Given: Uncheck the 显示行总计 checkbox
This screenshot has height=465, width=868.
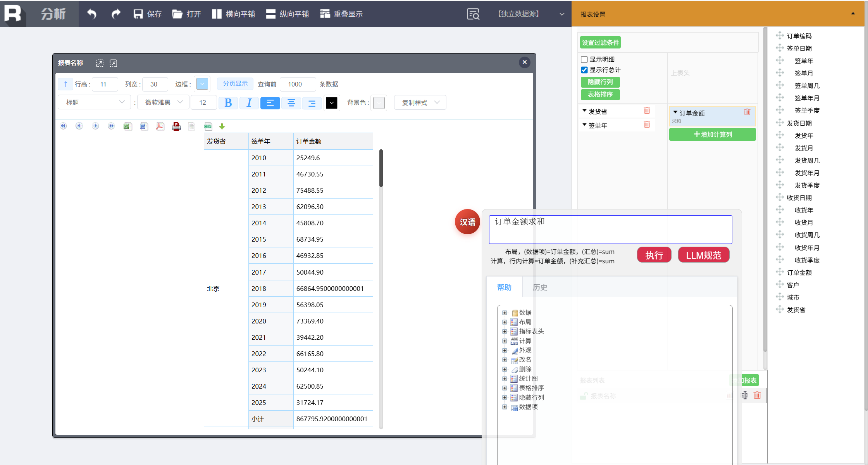Looking at the screenshot, I should (584, 70).
